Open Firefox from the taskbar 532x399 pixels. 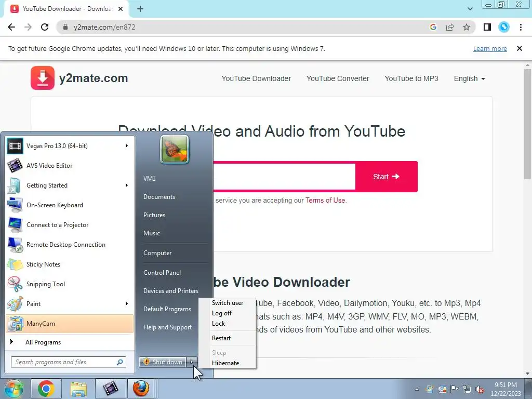coord(141,389)
